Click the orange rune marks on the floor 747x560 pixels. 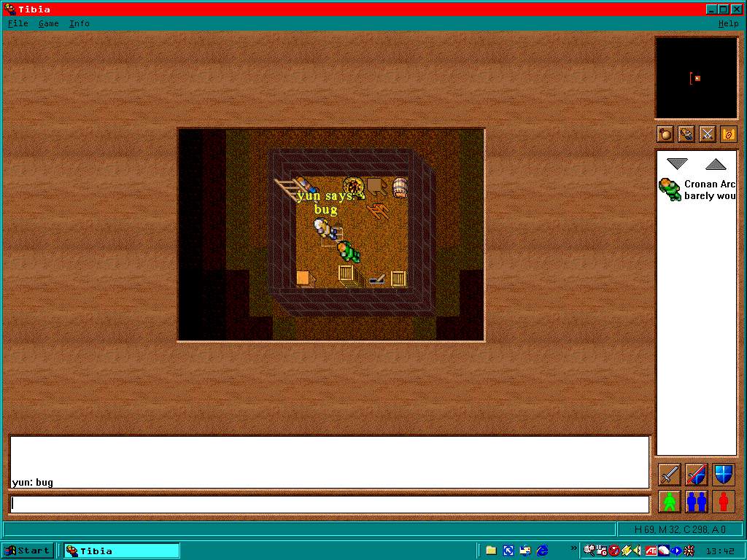pyautogui.click(x=379, y=211)
